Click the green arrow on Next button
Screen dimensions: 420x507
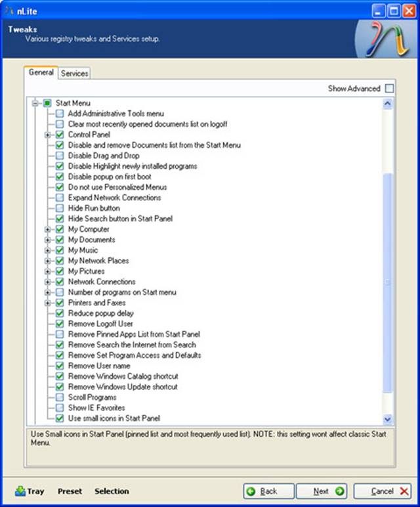339,491
